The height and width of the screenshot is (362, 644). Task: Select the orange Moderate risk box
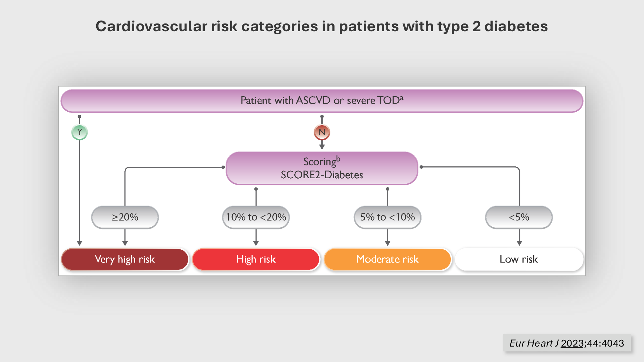tap(387, 259)
